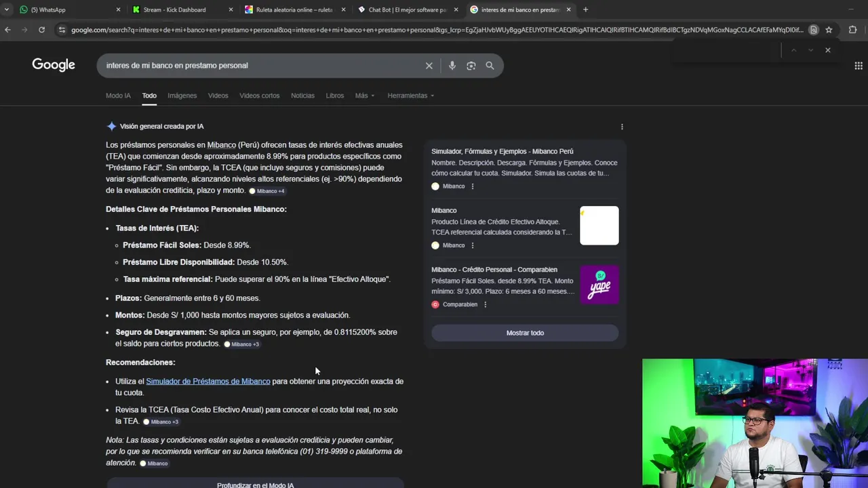
Task: Open a new browser tab
Action: coord(585,9)
